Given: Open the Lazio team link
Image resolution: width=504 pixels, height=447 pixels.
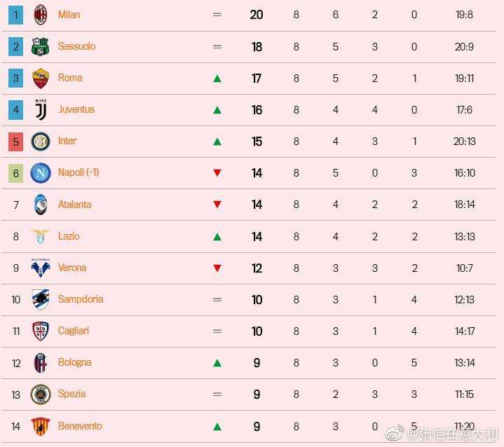Looking at the screenshot, I should pyautogui.click(x=69, y=236).
